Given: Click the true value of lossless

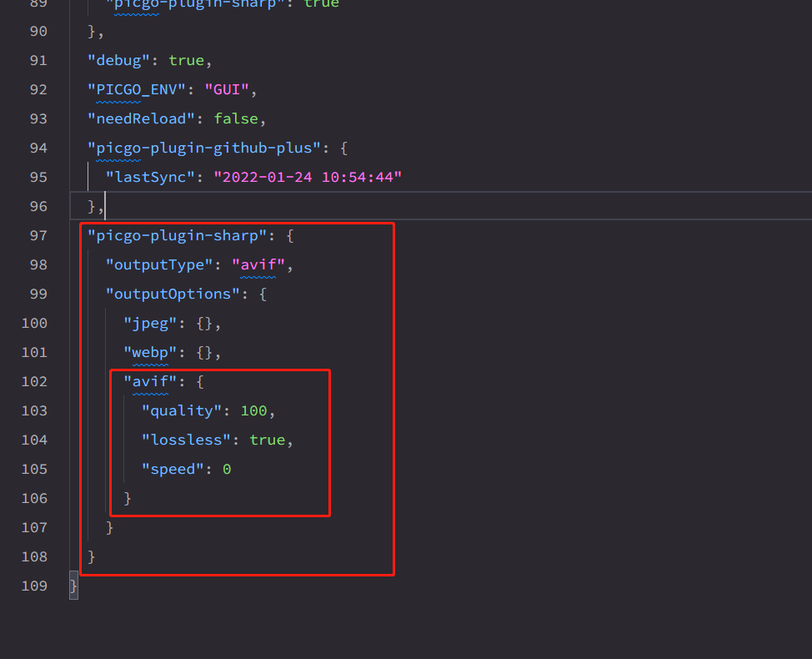Looking at the screenshot, I should point(268,440).
